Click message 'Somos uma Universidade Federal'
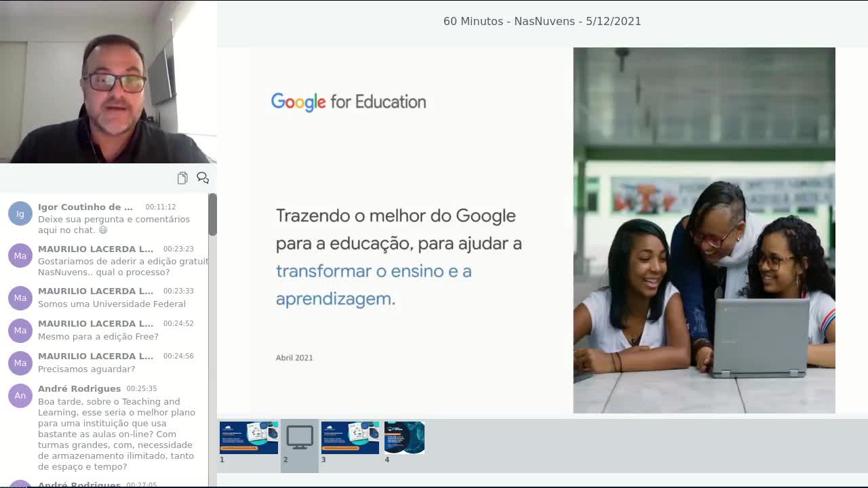 pos(112,304)
